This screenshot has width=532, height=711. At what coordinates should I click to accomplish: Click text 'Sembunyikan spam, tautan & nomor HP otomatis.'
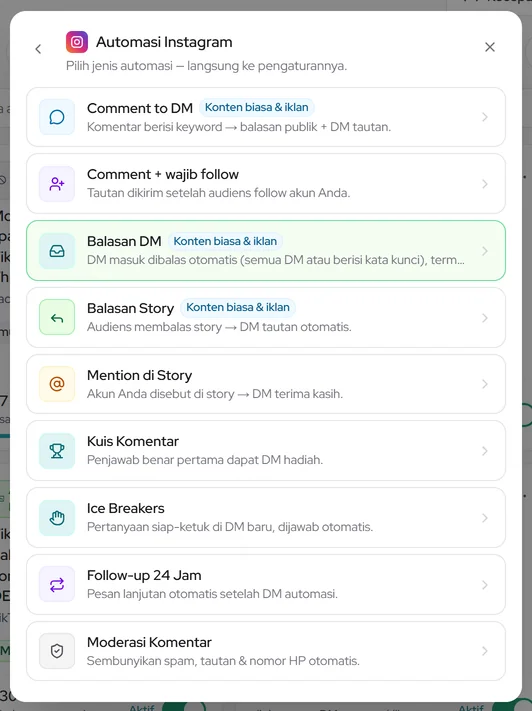[223, 661]
